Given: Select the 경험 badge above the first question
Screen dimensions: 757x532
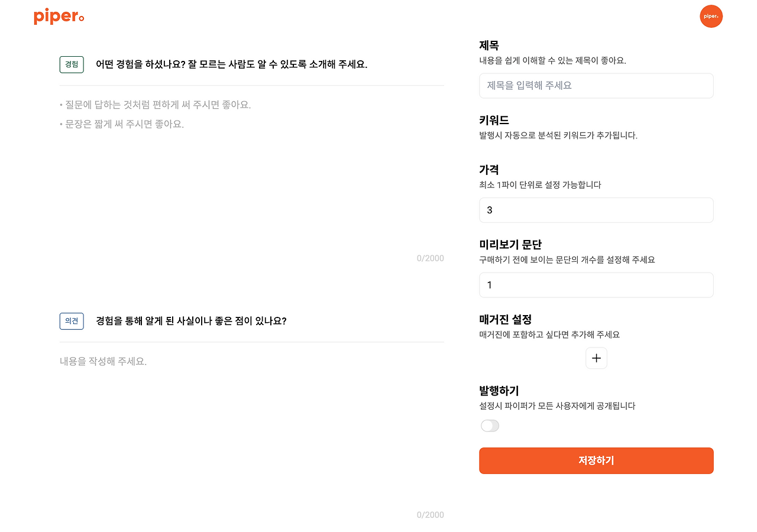Looking at the screenshot, I should pyautogui.click(x=71, y=64).
